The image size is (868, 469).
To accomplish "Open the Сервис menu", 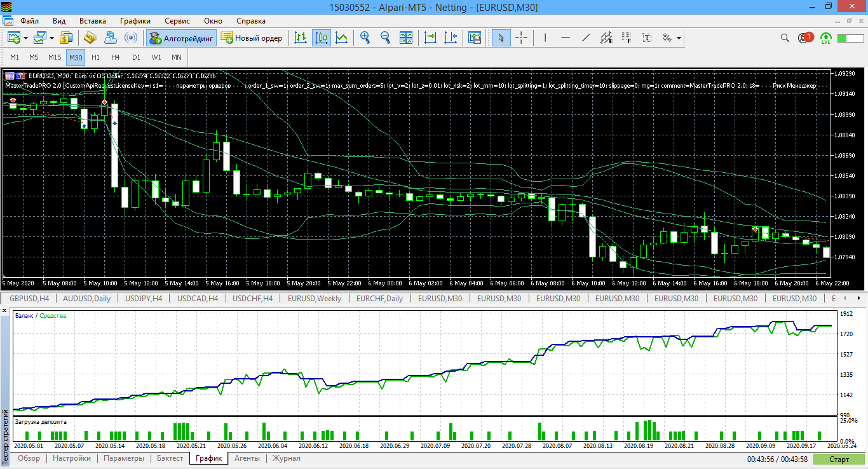I will (177, 20).
